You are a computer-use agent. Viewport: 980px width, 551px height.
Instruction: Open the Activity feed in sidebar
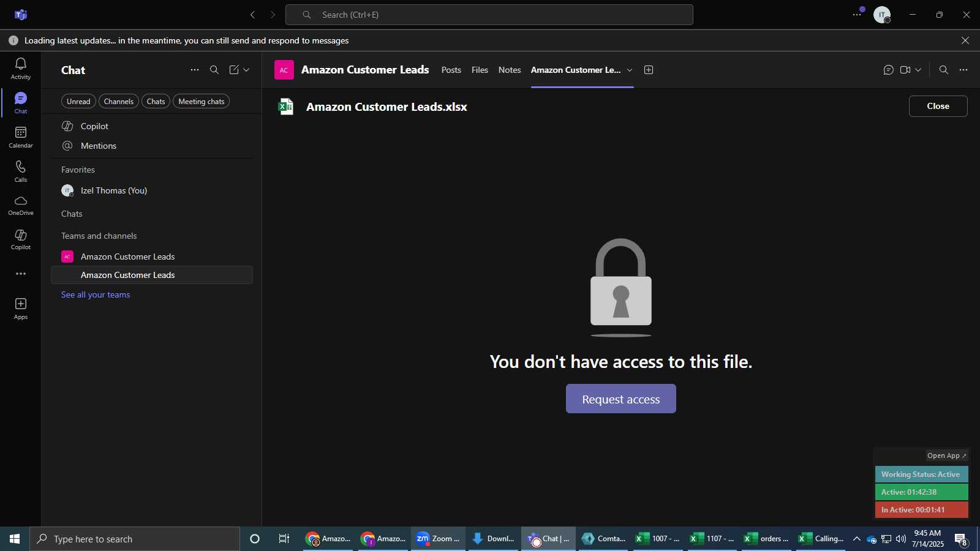tap(20, 69)
